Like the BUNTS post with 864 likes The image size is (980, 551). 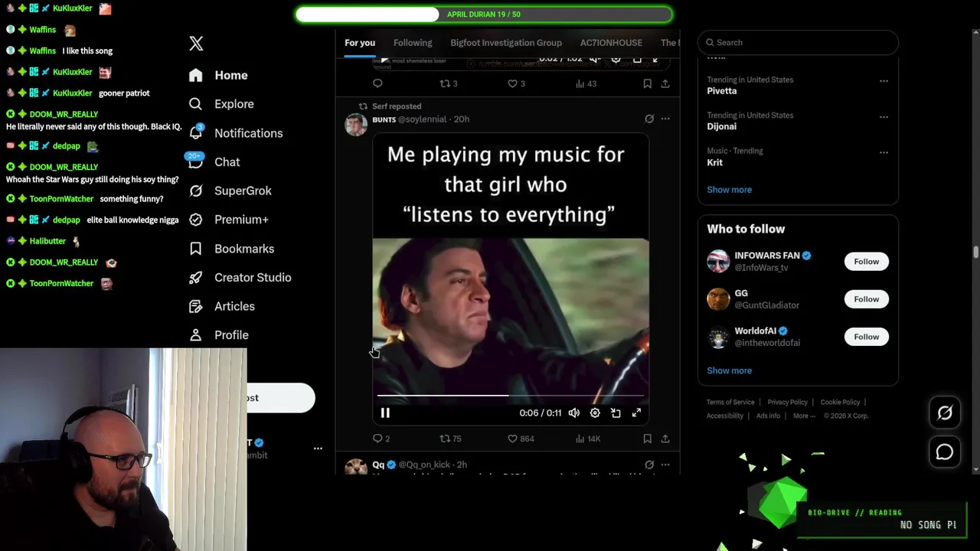(x=513, y=439)
